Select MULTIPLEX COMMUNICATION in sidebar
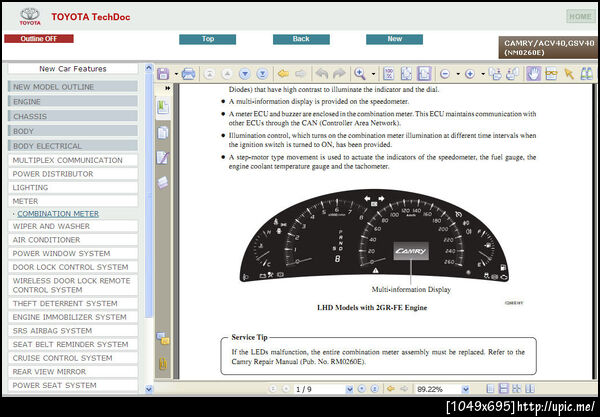This screenshot has width=600, height=417. tap(73, 160)
